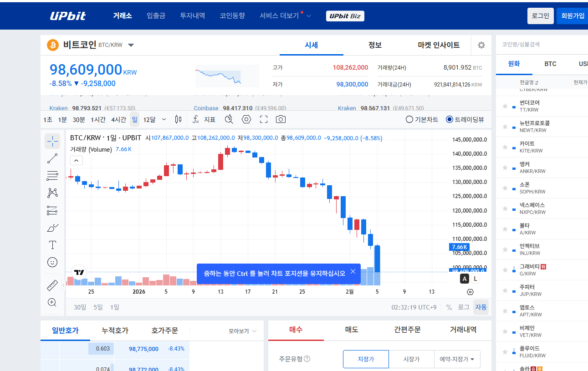Expand the 비트코인 BTC/KRW market dropdown
588x371 pixels.
coord(131,45)
